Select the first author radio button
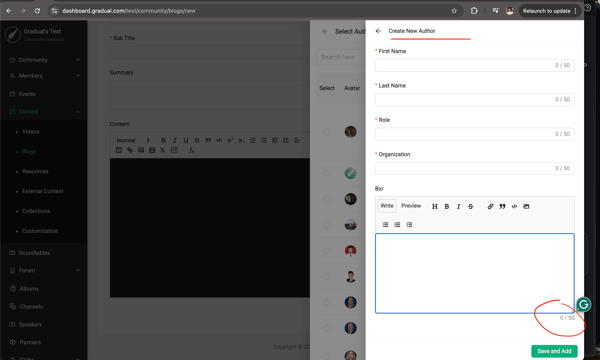 [x=327, y=132]
